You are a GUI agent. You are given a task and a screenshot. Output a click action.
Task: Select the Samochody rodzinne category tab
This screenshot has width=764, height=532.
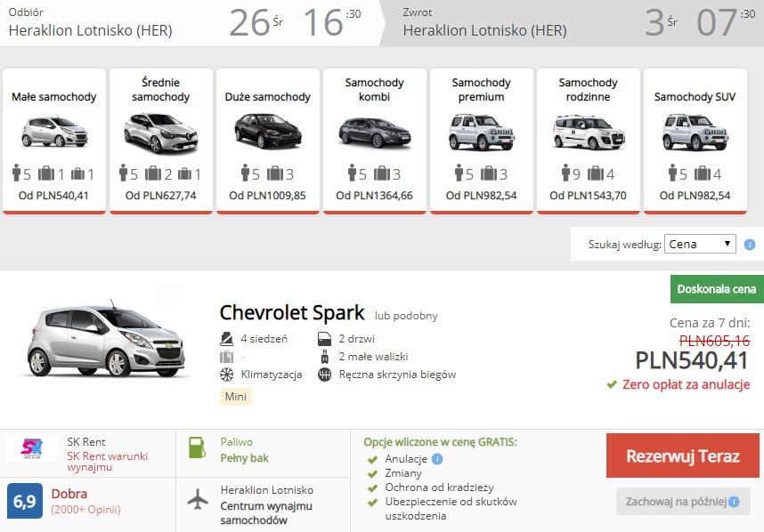(x=588, y=141)
